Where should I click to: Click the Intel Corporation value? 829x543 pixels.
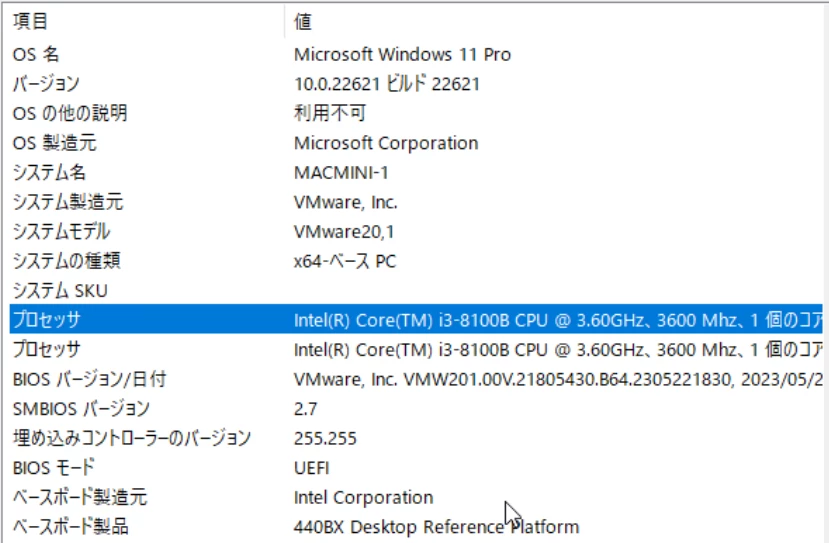tap(364, 498)
